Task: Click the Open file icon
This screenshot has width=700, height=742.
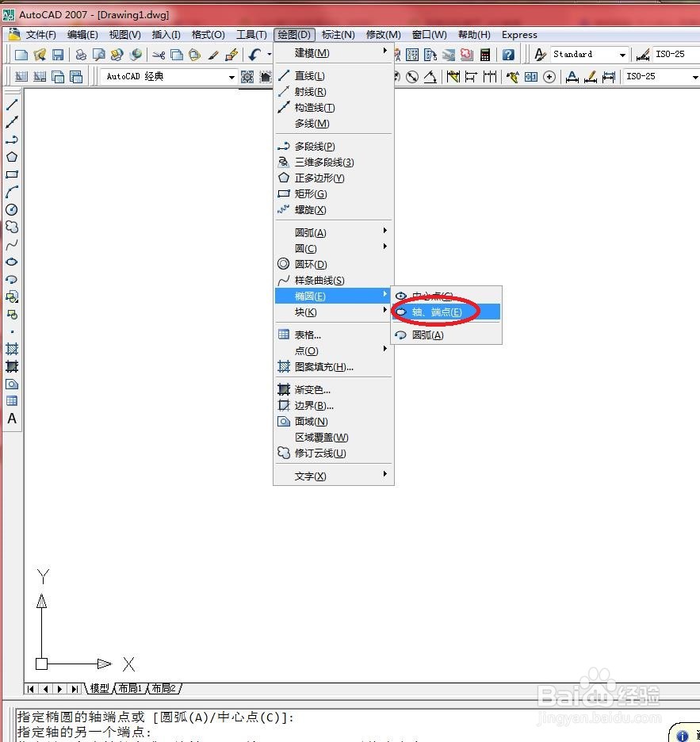Action: pos(40,55)
